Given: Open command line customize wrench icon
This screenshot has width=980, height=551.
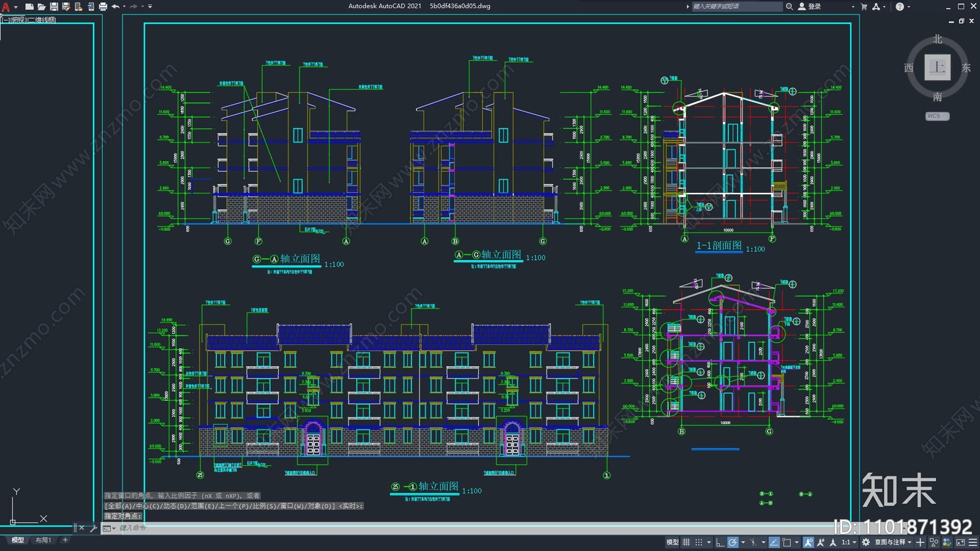Looking at the screenshot, I should click(x=93, y=528).
